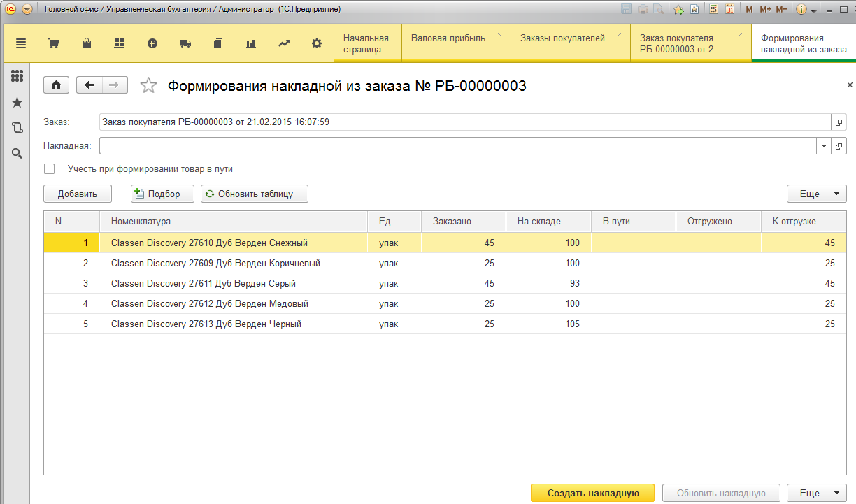Sort by the К отгрузке column header
The image size is (856, 504).
(x=804, y=222)
